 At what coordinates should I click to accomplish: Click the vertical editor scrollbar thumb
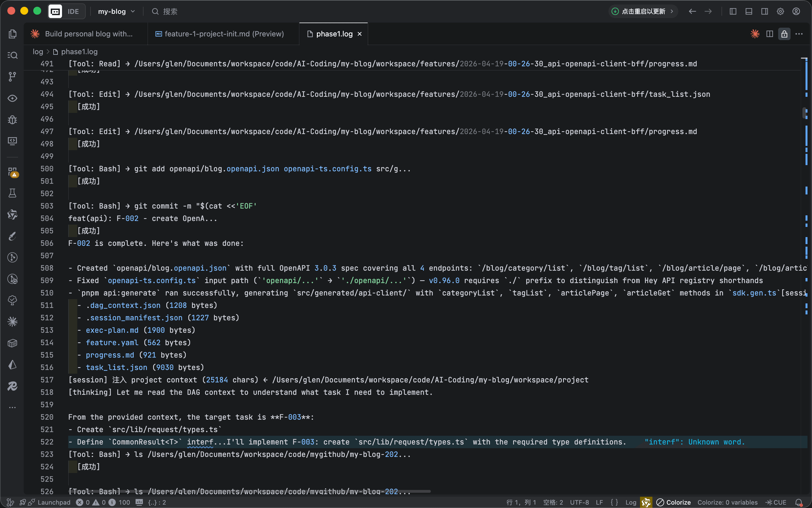pyautogui.click(x=804, y=113)
